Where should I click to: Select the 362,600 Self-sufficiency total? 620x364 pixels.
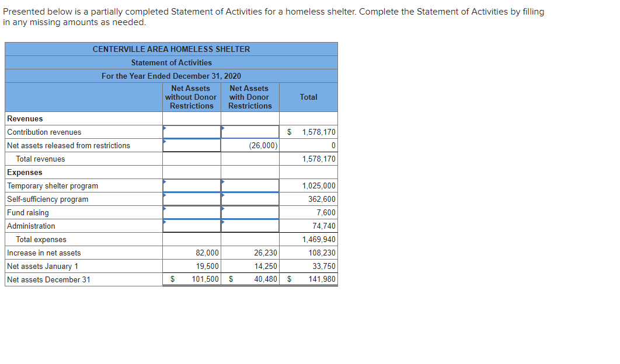308,199
